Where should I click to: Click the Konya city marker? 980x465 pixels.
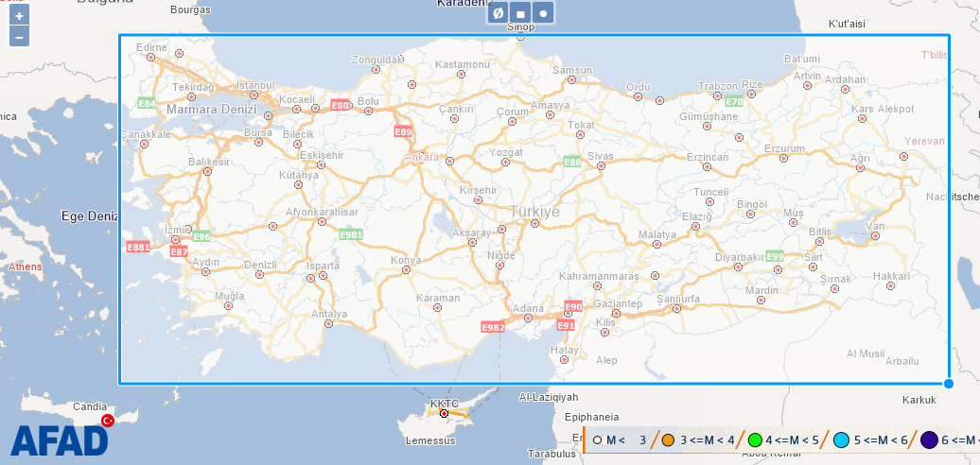click(406, 270)
